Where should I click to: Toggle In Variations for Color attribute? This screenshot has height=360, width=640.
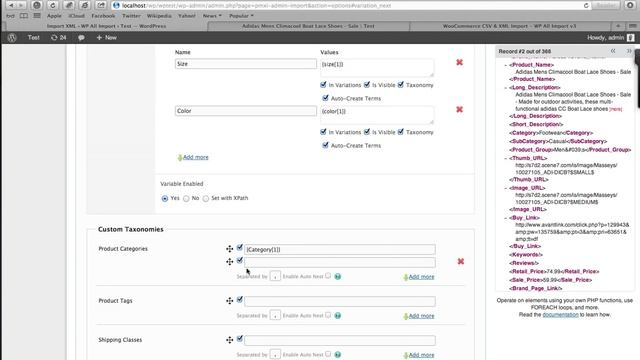coord(323,131)
